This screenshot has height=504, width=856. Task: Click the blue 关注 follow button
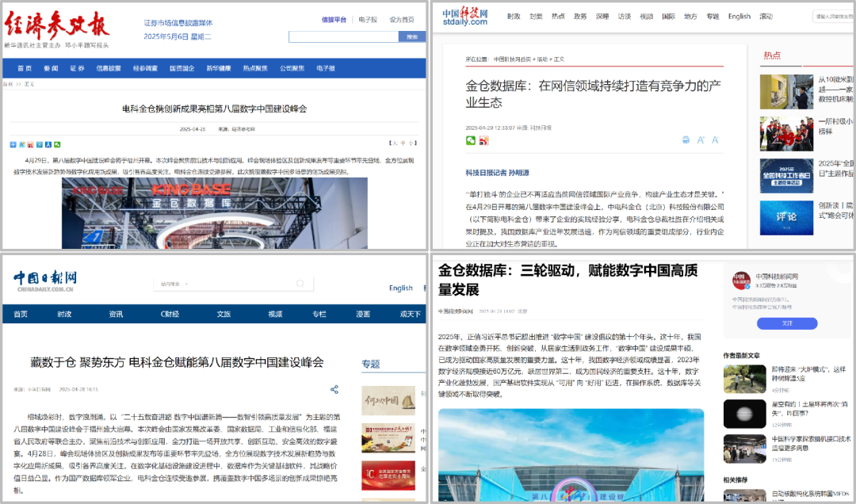[787, 323]
